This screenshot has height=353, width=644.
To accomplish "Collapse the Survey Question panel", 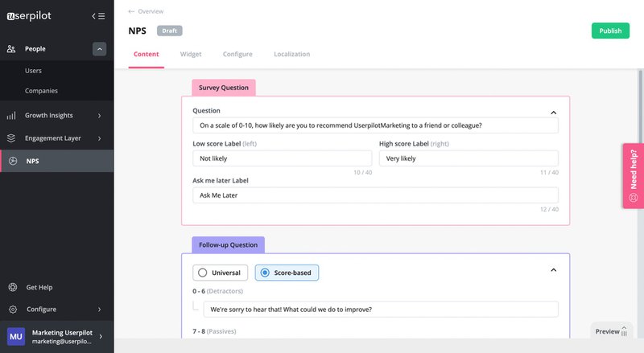I will (553, 113).
